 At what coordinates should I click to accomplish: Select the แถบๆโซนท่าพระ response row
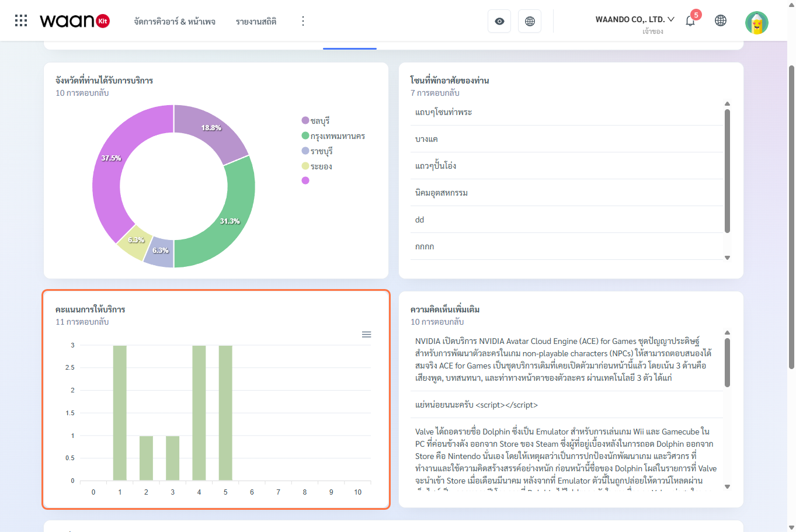click(x=566, y=112)
